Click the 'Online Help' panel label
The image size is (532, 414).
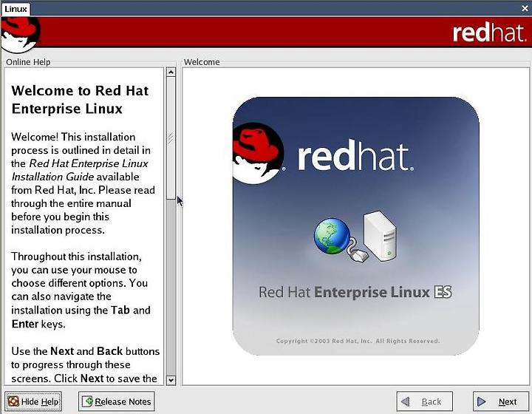(28, 62)
